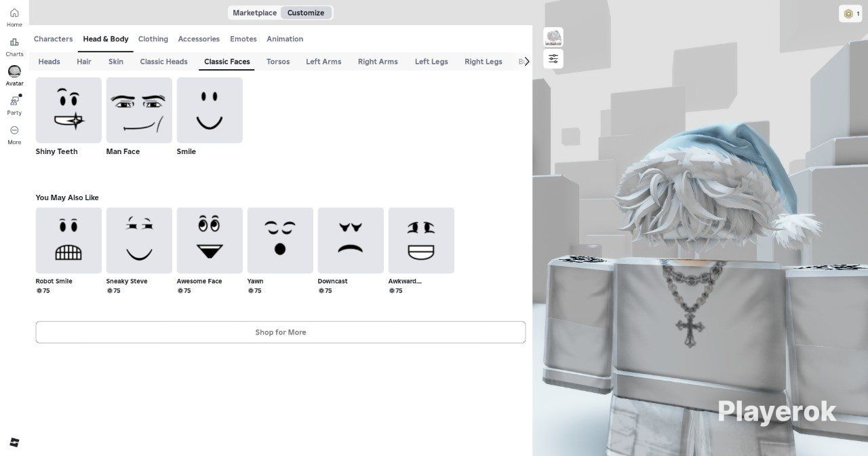Click the 75 Robux price under Downcast
The image size is (868, 456).
point(325,291)
